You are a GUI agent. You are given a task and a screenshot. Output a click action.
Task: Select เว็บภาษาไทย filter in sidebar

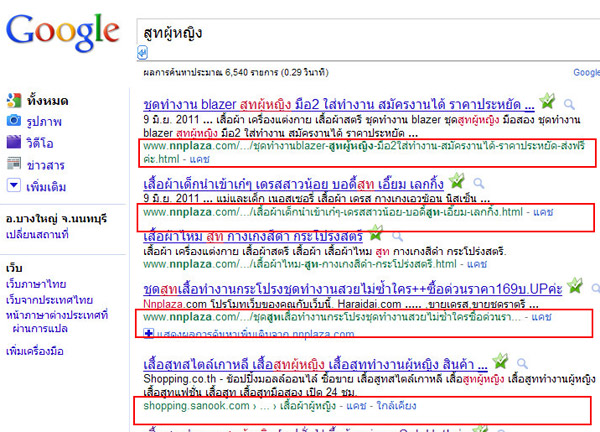coord(36,284)
